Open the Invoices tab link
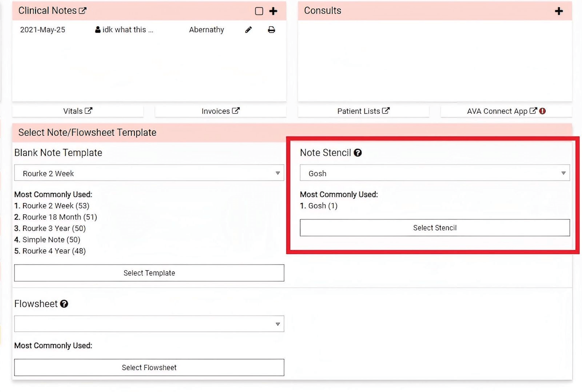The width and height of the screenshot is (582, 392). coord(220,111)
